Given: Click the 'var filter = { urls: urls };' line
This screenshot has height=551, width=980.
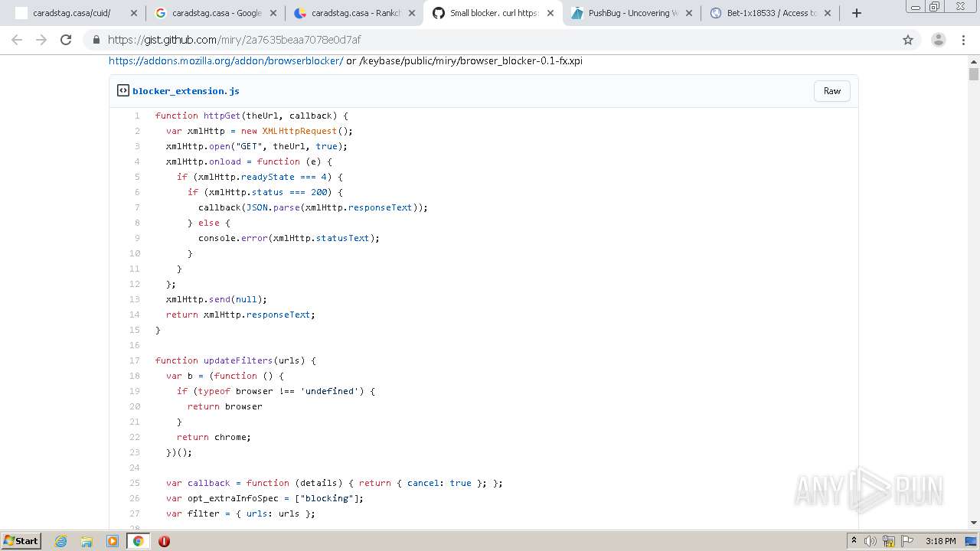Looking at the screenshot, I should [x=240, y=514].
